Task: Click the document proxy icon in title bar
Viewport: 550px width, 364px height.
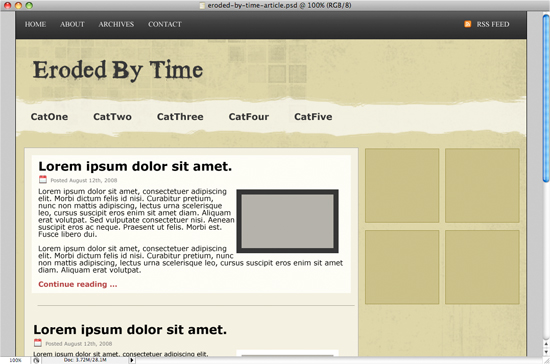Action: pyautogui.click(x=202, y=5)
